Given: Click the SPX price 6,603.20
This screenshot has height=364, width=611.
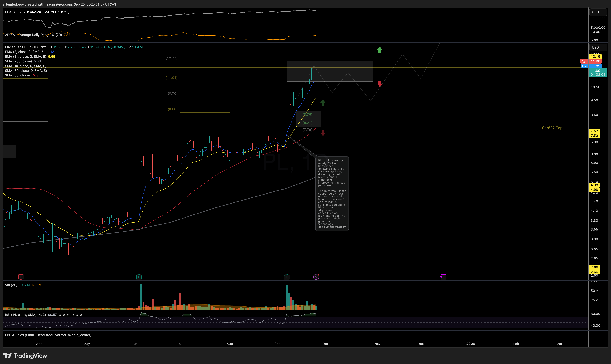Looking at the screenshot, I should tap(34, 12).
